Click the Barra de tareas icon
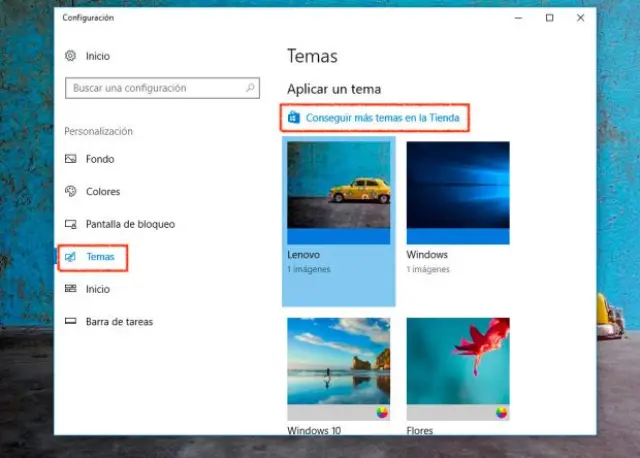Viewport: 640px width, 458px height. pyautogui.click(x=70, y=322)
